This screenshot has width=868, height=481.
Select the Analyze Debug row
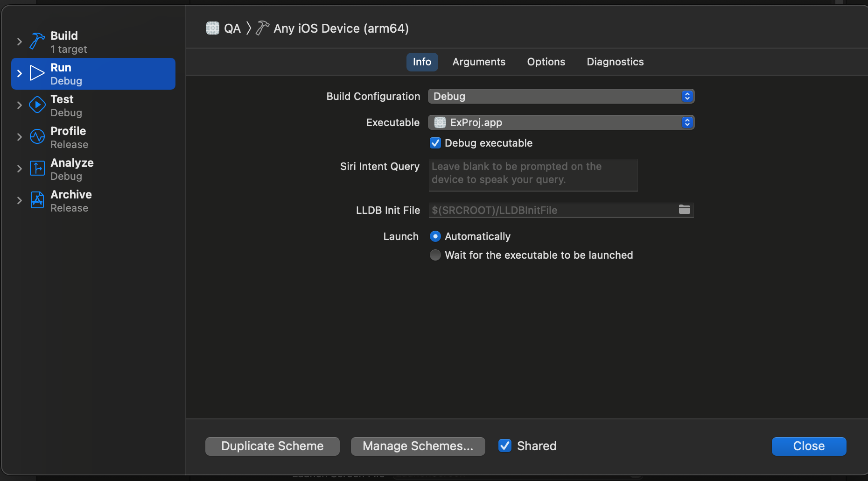point(93,169)
